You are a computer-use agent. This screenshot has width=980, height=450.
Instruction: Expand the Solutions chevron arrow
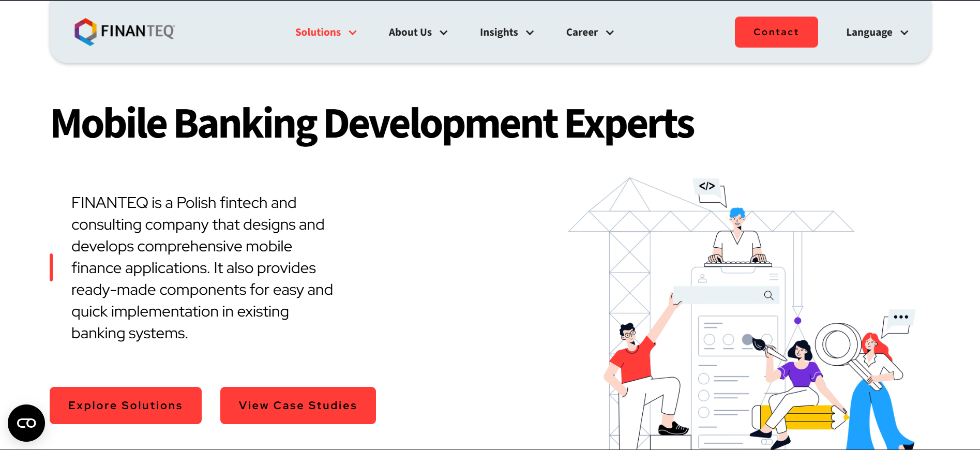click(353, 33)
